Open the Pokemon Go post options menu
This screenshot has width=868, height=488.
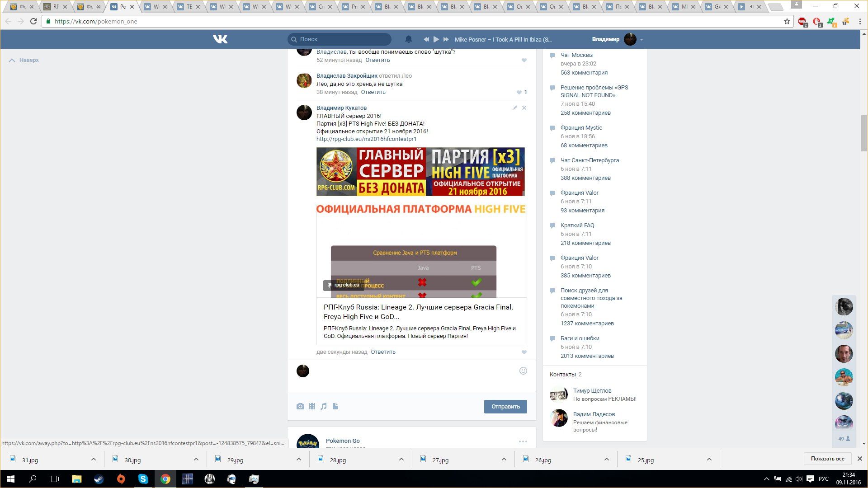(523, 441)
